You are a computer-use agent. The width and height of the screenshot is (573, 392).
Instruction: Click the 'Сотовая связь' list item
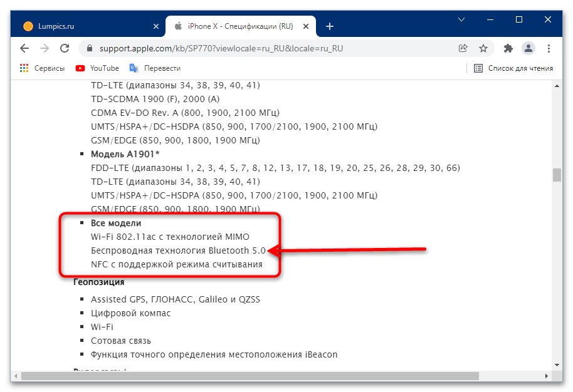[121, 341]
